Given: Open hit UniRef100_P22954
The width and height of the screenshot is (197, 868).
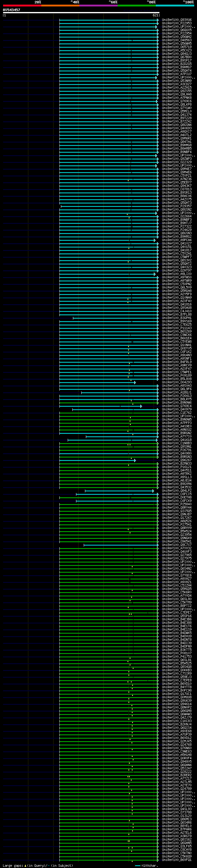Looking at the screenshot, I should [x=177, y=33].
